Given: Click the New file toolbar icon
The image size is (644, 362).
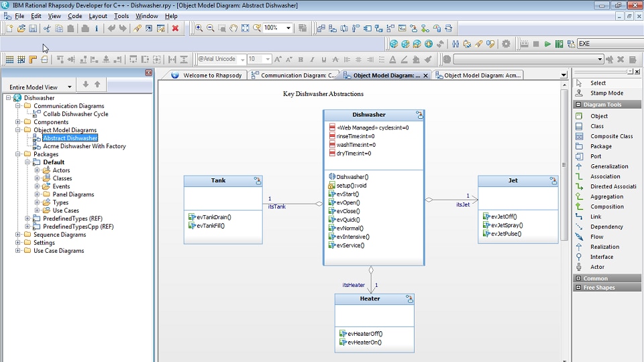Looking at the screenshot, I should [x=10, y=28].
